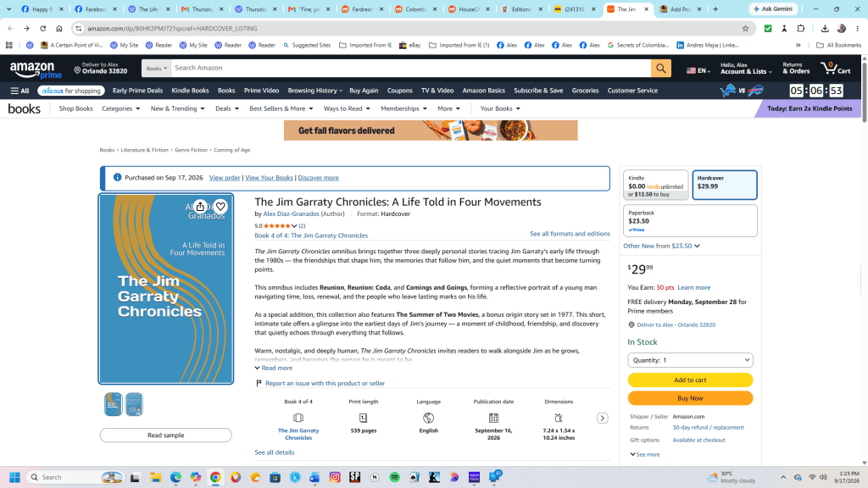This screenshot has height=488, width=868.
Task: Click the orange Amazon search magnifier button
Action: click(x=660, y=68)
